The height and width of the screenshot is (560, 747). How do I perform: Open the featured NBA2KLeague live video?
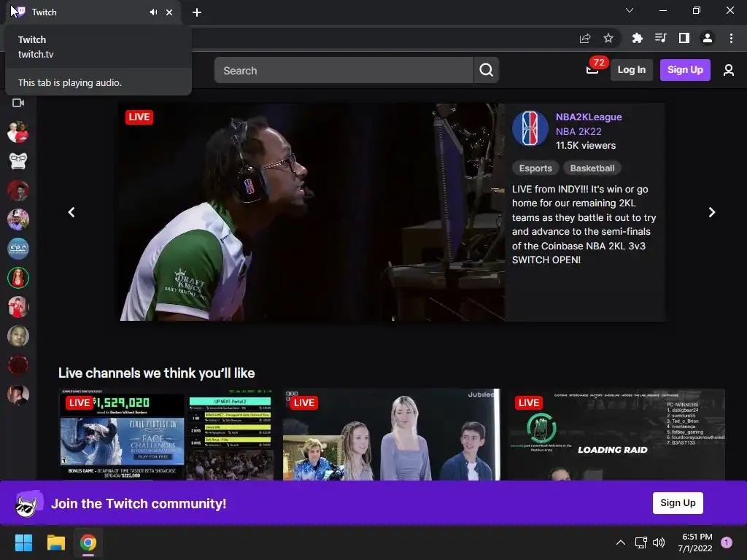tap(312, 212)
